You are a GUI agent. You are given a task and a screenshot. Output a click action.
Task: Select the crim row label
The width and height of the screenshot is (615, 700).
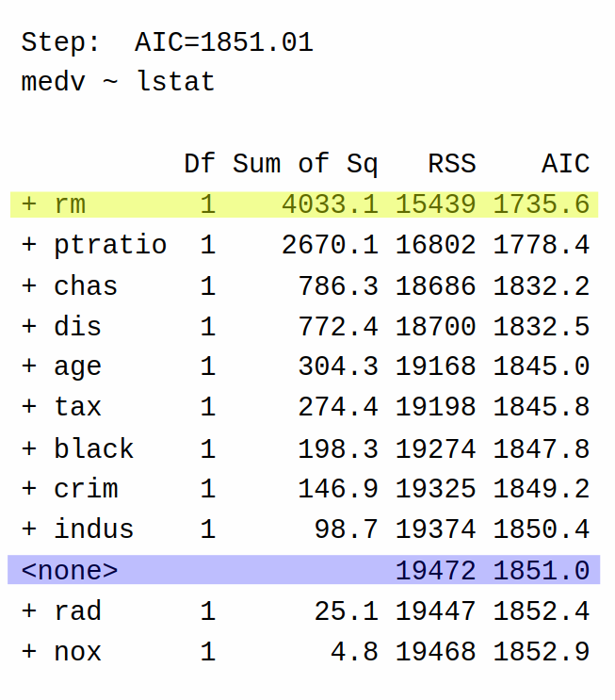coord(86,488)
